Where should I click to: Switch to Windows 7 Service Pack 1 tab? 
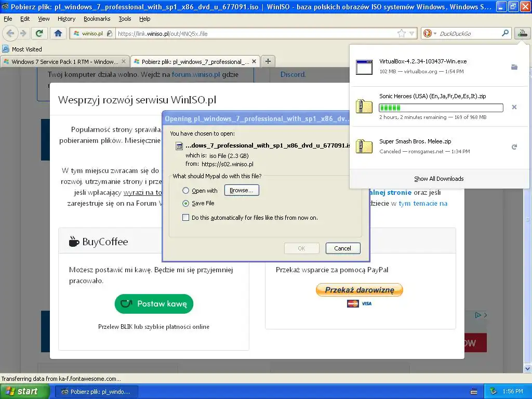point(65,61)
